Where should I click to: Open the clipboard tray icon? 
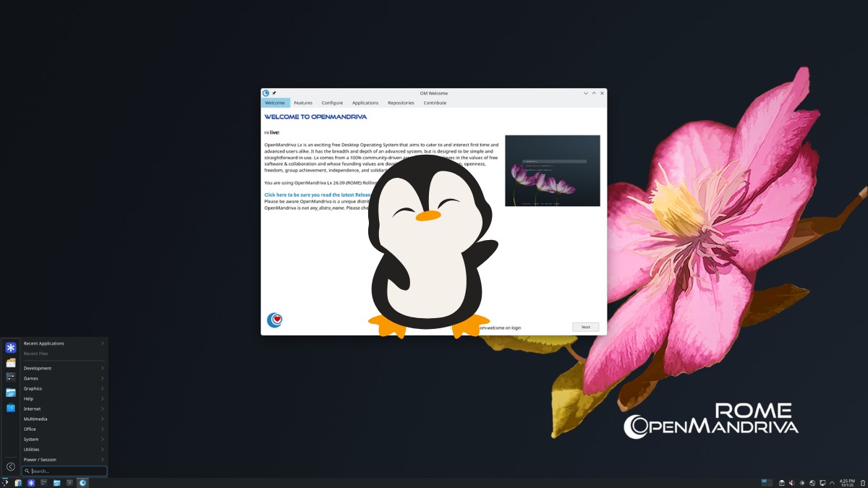(x=782, y=483)
